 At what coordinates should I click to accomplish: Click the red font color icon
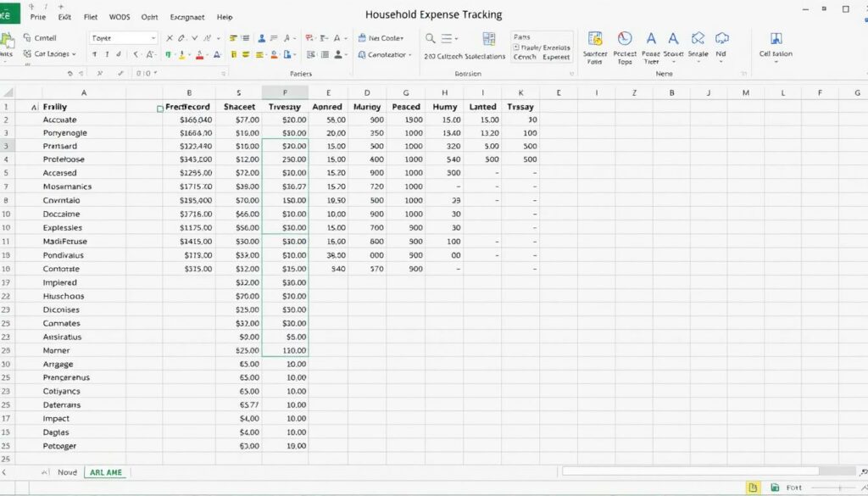click(200, 54)
